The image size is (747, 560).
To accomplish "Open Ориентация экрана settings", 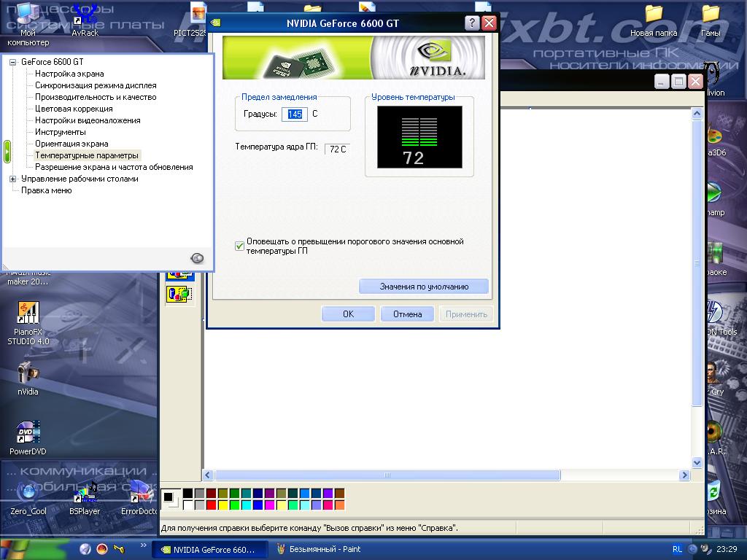I will [71, 144].
